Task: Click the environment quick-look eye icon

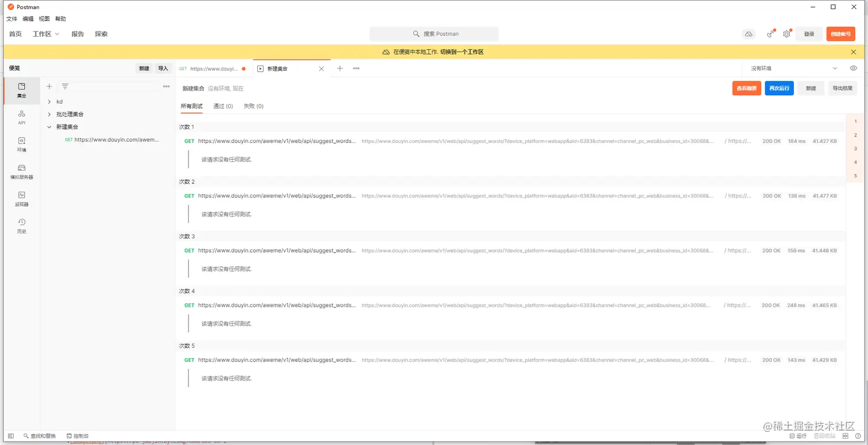Action: (x=854, y=68)
